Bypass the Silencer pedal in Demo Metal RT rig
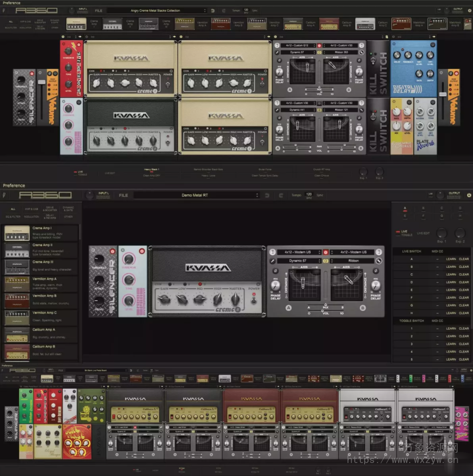 [x=111, y=251]
